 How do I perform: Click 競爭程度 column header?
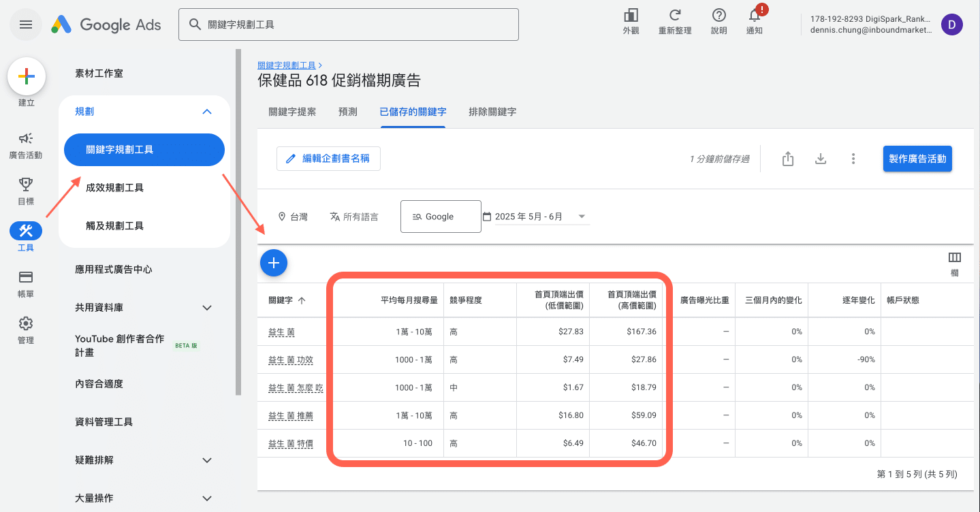tap(466, 300)
